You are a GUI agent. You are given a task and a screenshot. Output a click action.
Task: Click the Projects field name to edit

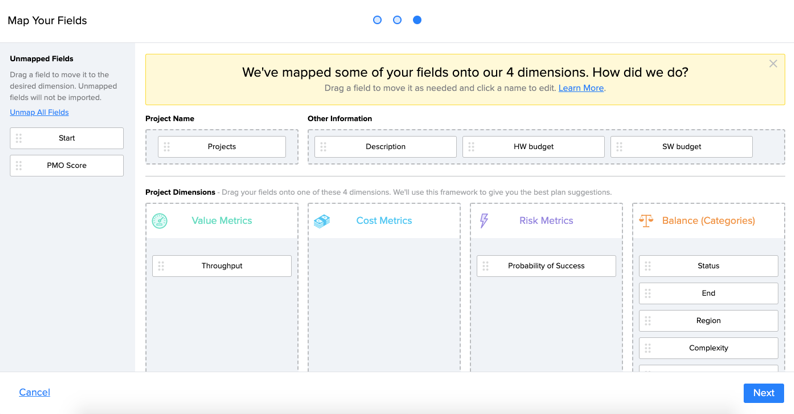click(x=222, y=147)
